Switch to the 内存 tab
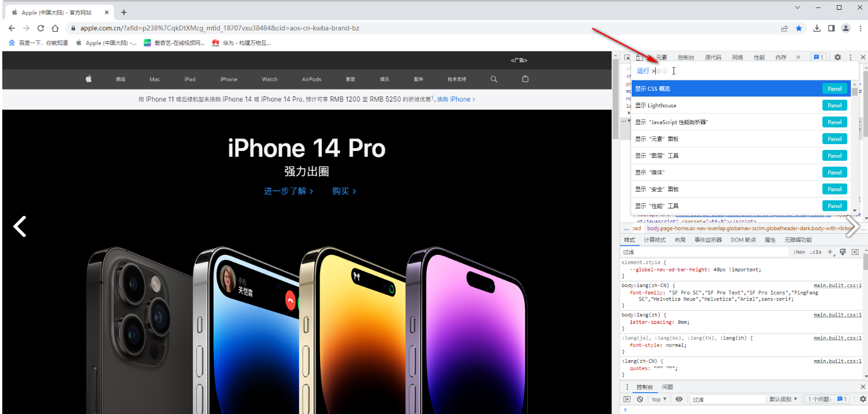Screen dimensions: 868x414 781,57
